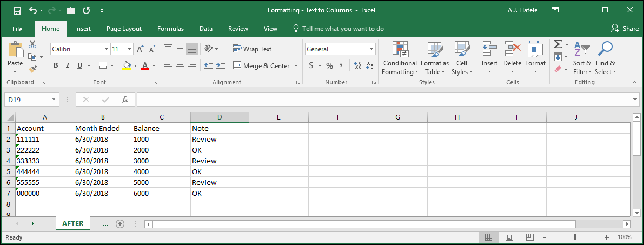
Task: Toggle Bold formatting
Action: (56, 65)
